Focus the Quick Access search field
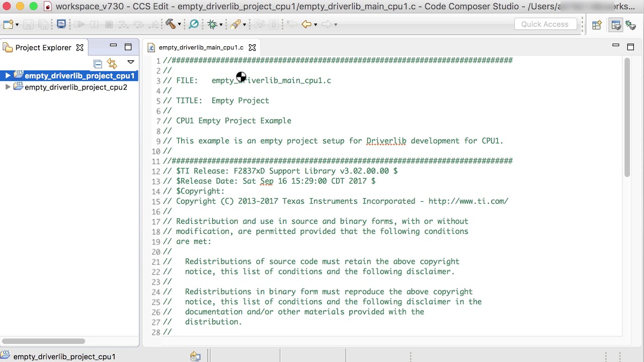 pyautogui.click(x=545, y=24)
